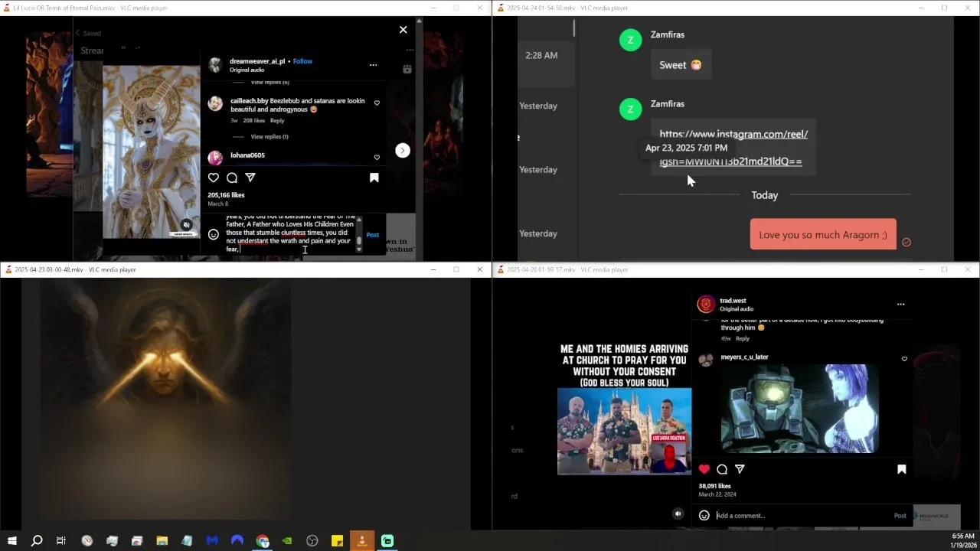Expand View replies (1)
Image resolution: width=980 pixels, height=551 pixels.
(x=269, y=137)
